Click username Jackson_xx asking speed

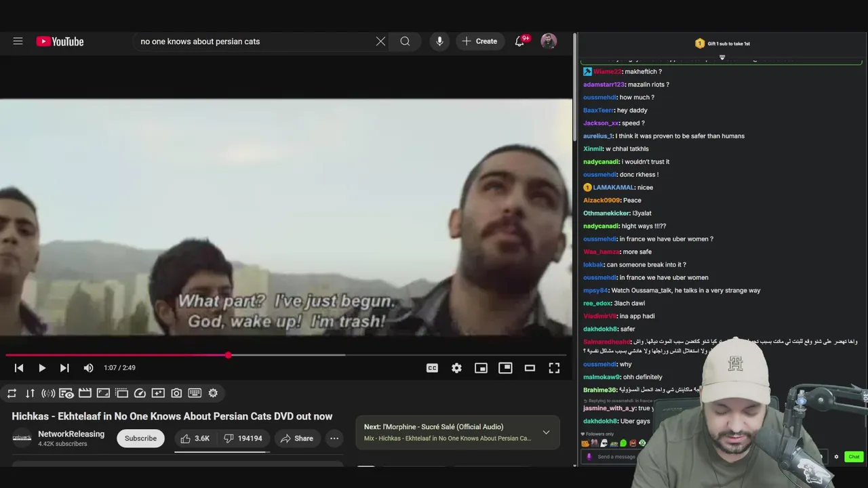pyautogui.click(x=601, y=123)
